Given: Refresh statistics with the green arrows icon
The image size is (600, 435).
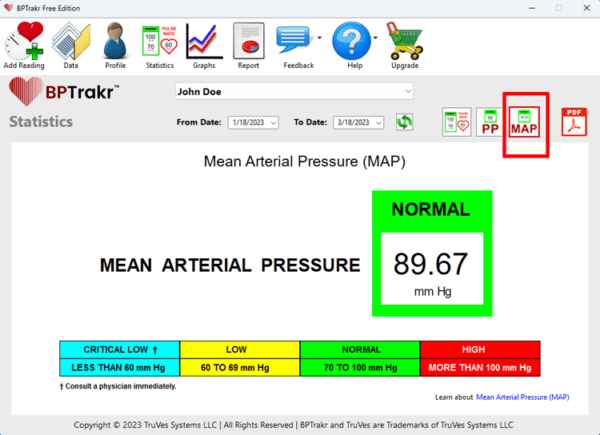Looking at the screenshot, I should click(404, 122).
